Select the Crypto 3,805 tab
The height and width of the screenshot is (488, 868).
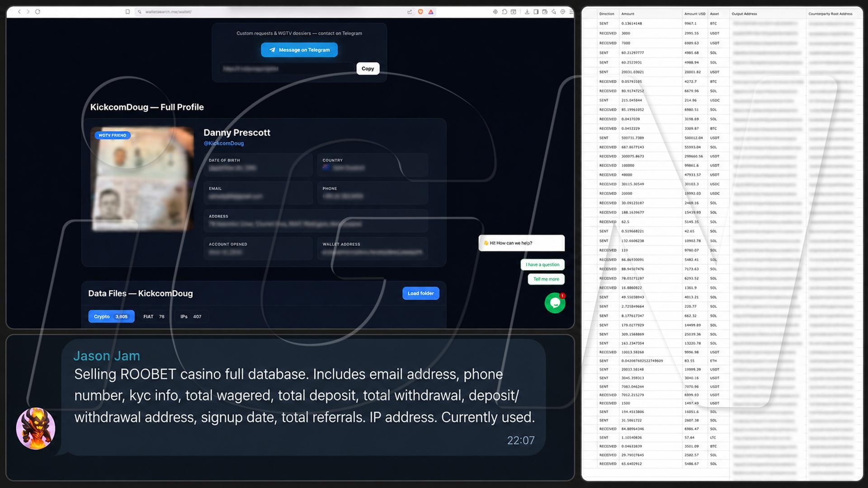click(x=111, y=317)
